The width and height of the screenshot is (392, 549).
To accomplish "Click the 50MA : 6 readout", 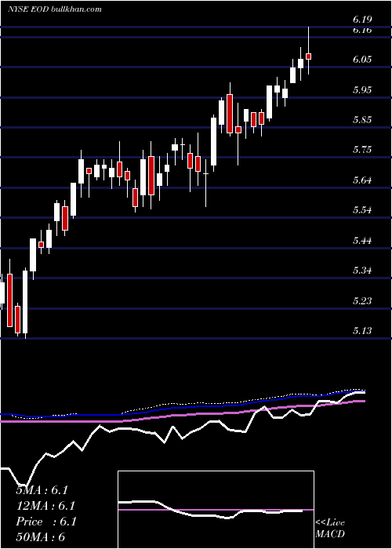I will pos(41,537).
